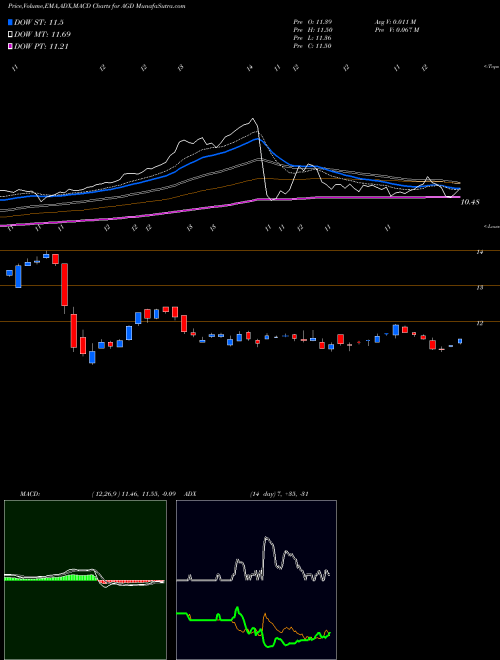Click the 10.48 price label on EMA chart
Image resolution: width=500 pixels, height=660 pixels.
[470, 202]
